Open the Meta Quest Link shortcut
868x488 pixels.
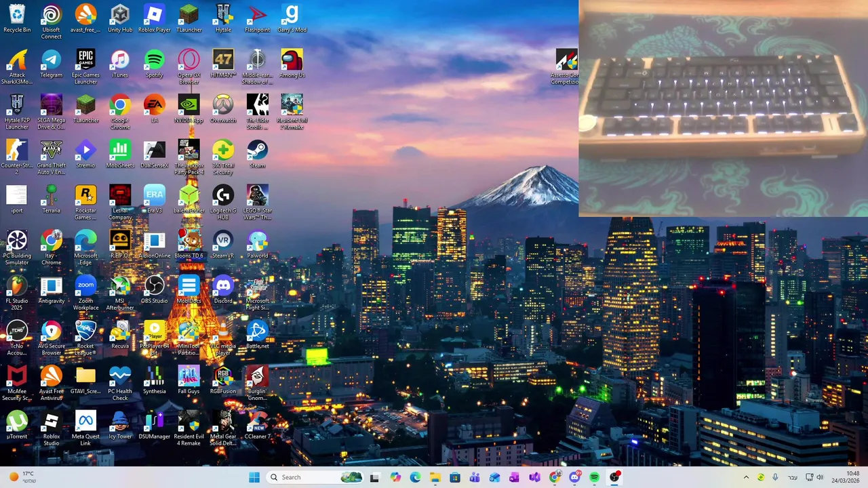click(x=85, y=428)
